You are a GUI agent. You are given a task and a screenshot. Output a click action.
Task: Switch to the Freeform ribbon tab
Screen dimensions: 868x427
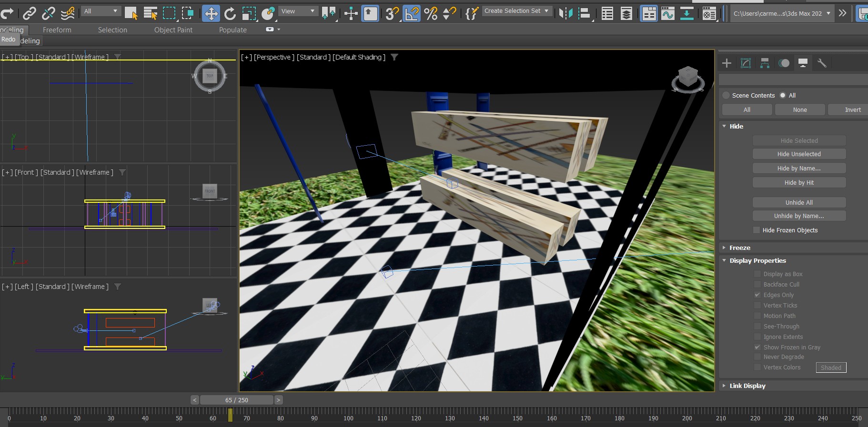tap(57, 30)
